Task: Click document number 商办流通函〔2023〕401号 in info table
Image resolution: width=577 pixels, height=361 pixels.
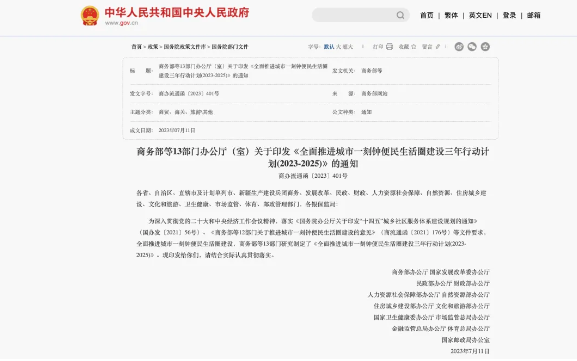Action: 189,93
